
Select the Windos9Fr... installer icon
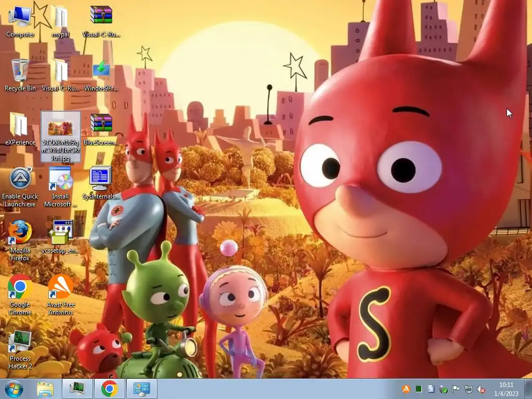tap(101, 75)
